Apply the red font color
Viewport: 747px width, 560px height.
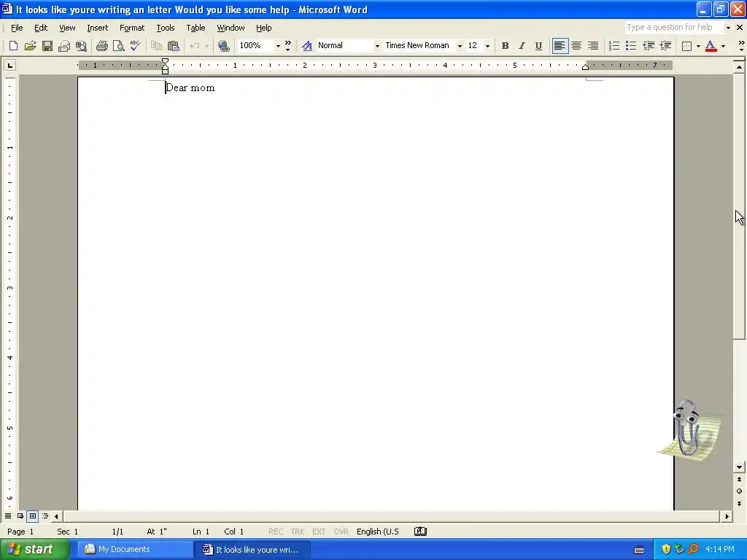711,46
